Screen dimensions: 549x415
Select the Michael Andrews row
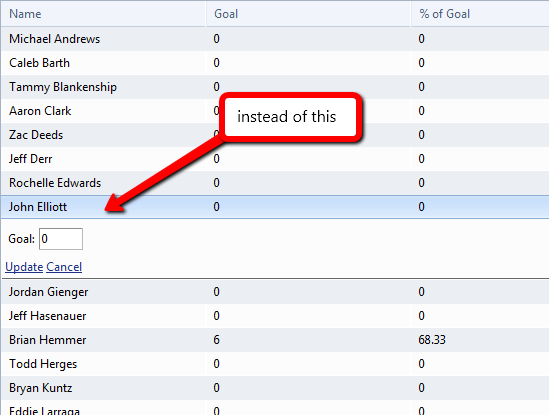click(x=275, y=39)
